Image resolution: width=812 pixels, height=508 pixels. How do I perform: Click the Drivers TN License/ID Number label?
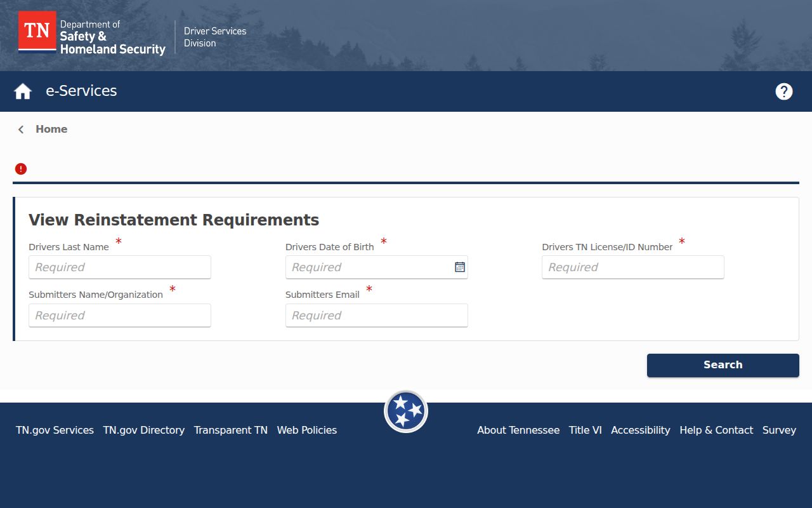[x=607, y=247]
